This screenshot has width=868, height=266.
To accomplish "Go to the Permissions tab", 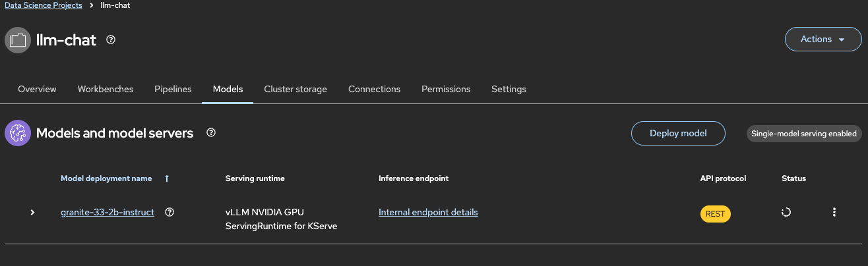I will [446, 89].
